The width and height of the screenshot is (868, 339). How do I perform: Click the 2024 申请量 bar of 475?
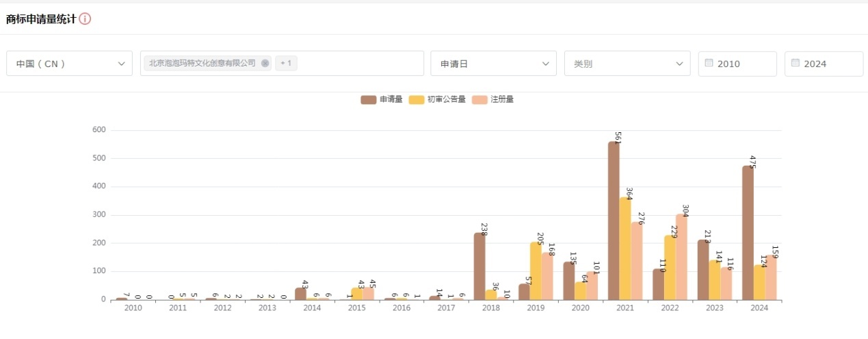tap(748, 233)
